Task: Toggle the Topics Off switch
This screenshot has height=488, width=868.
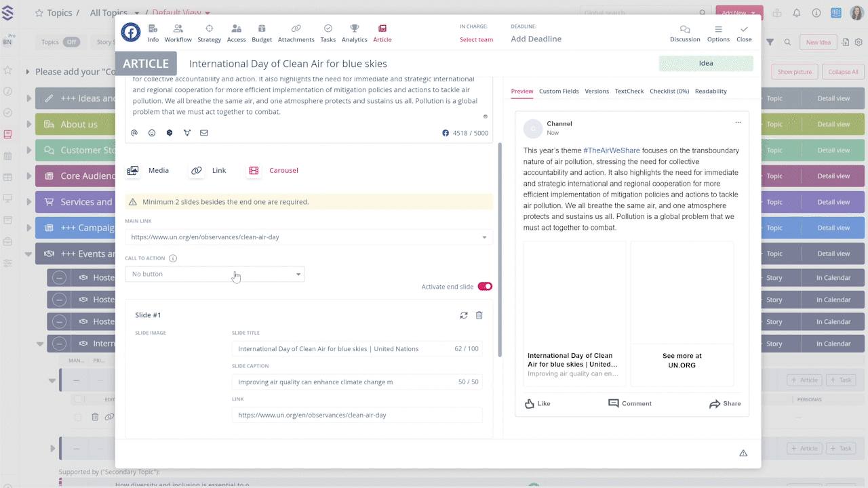Action: coord(71,42)
